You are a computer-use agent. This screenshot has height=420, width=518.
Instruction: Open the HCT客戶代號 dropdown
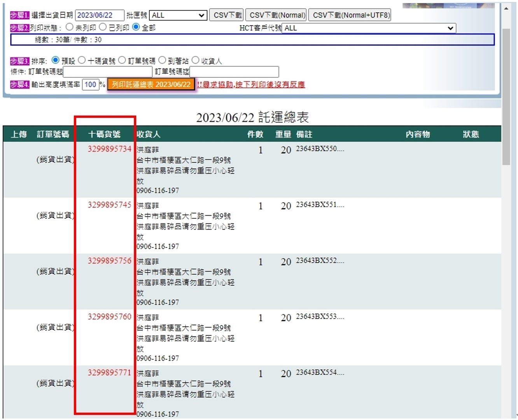tap(368, 28)
